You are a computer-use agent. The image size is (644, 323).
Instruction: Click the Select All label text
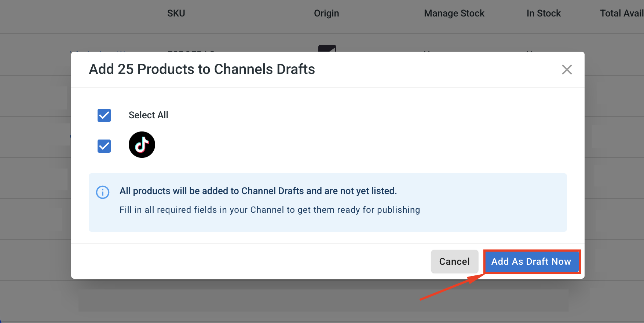pyautogui.click(x=149, y=115)
